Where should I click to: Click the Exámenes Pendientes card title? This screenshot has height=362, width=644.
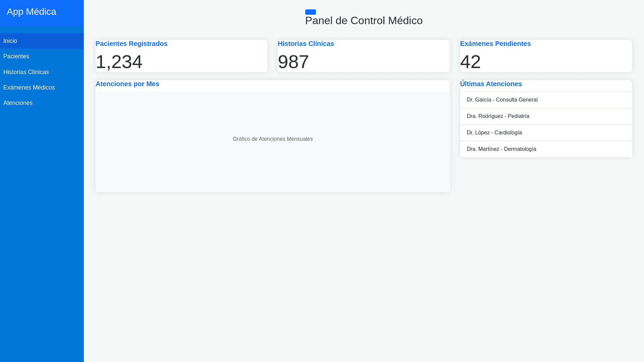(x=495, y=44)
